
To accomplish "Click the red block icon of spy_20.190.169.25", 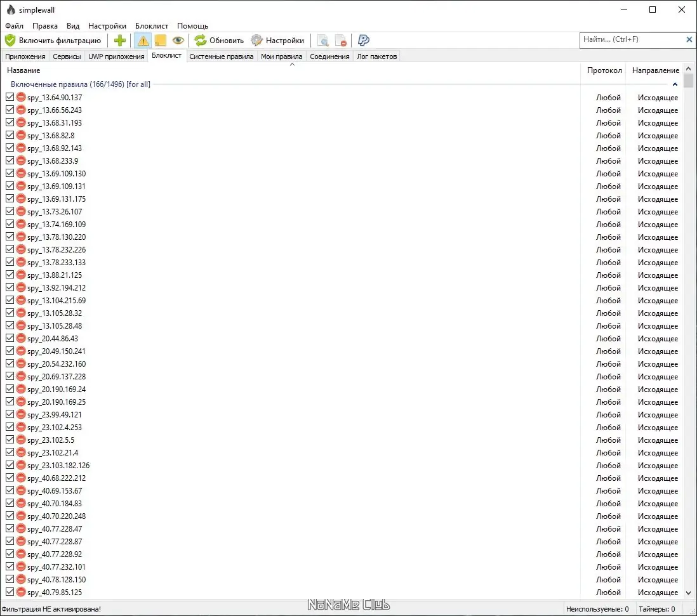I will (x=21, y=402).
